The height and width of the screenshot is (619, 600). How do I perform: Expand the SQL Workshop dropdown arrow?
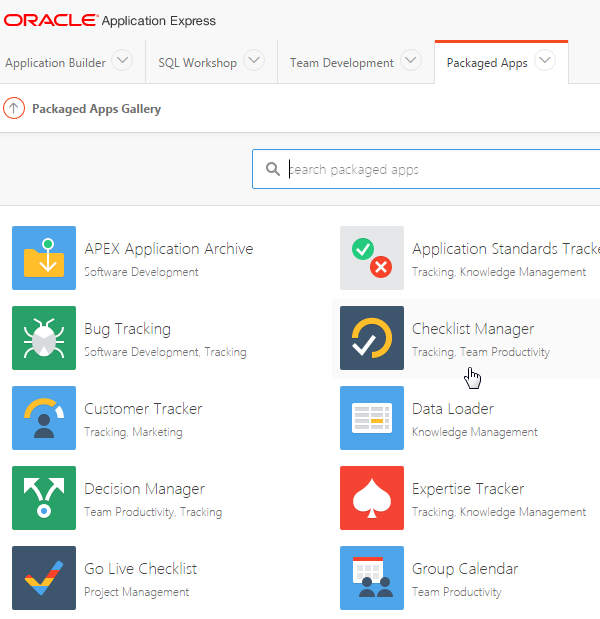pos(254,60)
